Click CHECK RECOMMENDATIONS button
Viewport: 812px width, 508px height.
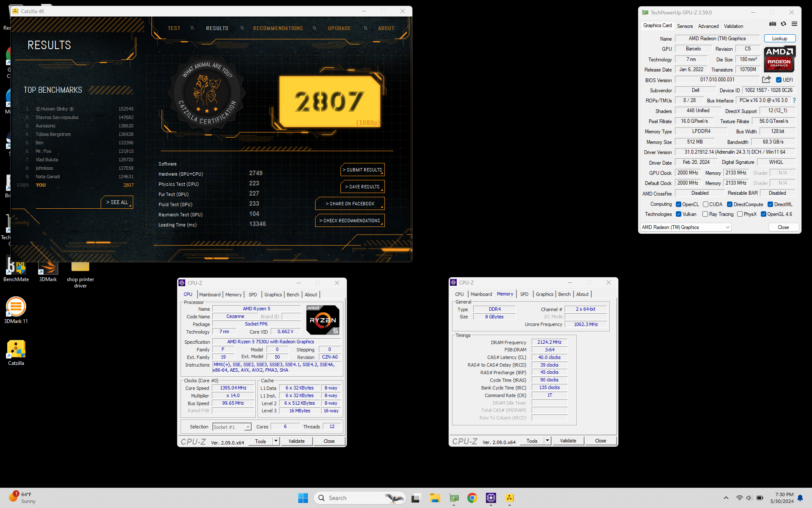350,221
